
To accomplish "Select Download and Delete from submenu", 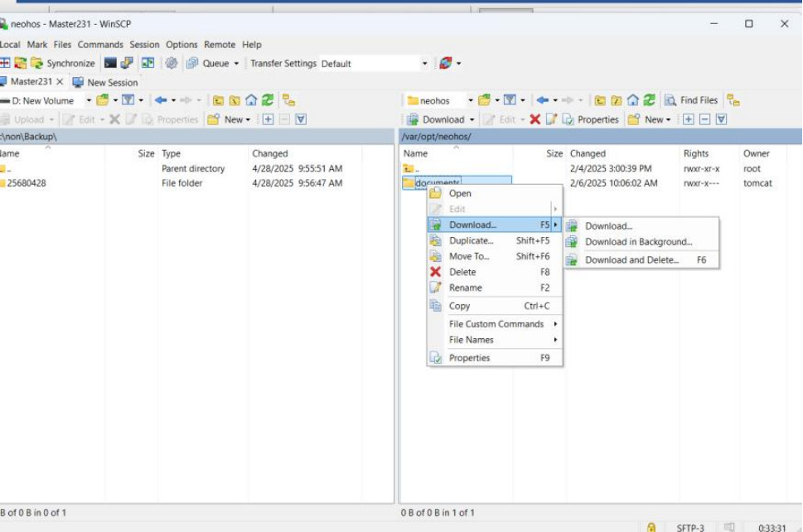I will [x=631, y=260].
